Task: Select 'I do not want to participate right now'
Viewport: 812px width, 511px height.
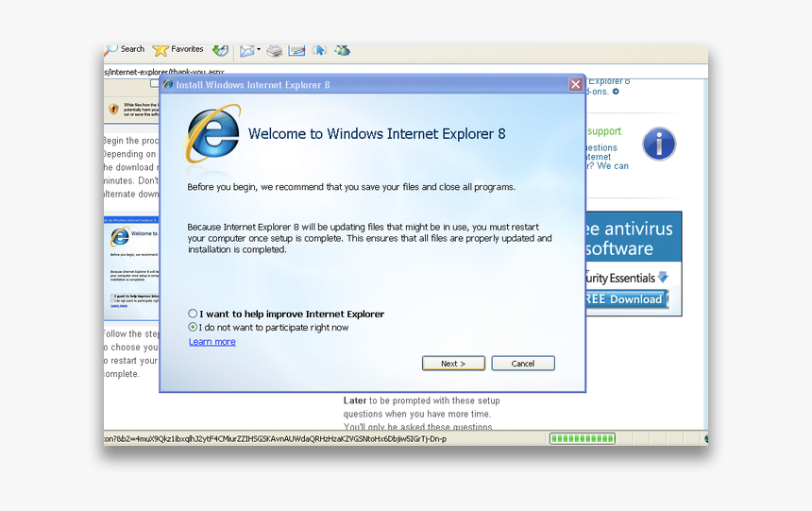Action: point(268,327)
